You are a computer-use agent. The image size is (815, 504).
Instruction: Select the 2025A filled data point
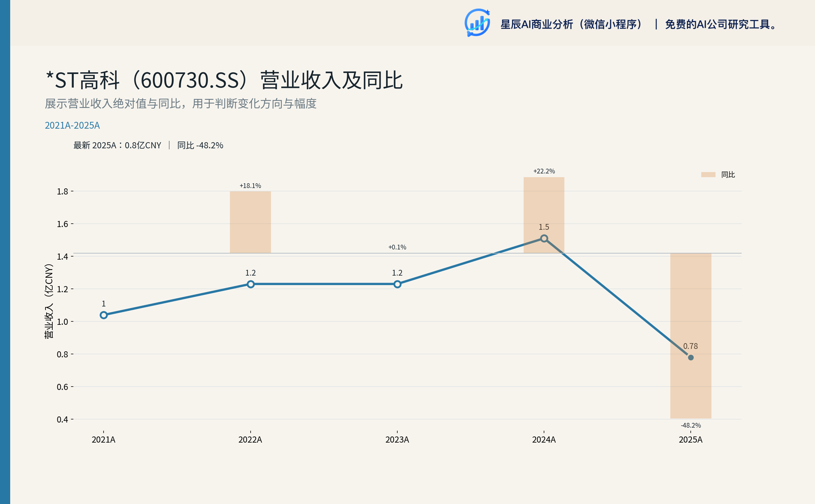pyautogui.click(x=691, y=357)
